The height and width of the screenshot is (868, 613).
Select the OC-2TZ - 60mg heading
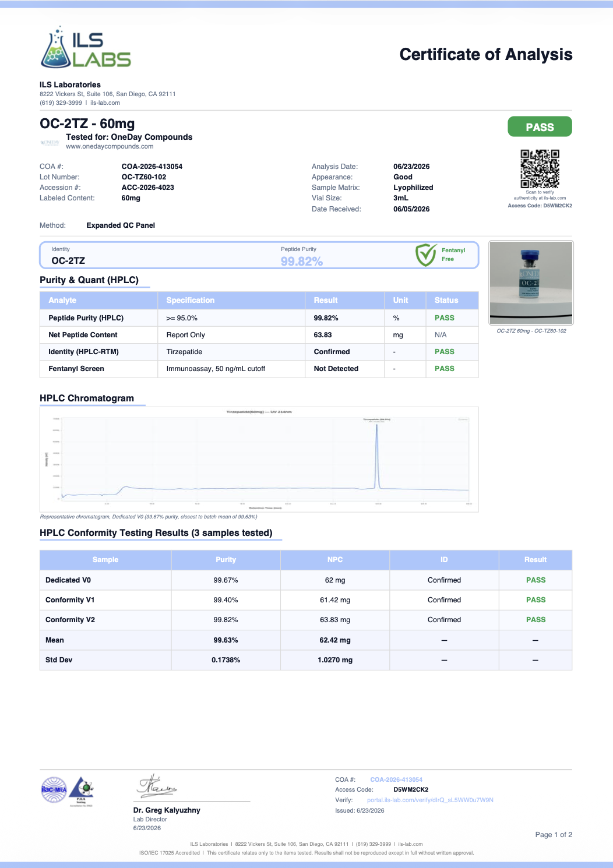tap(87, 124)
